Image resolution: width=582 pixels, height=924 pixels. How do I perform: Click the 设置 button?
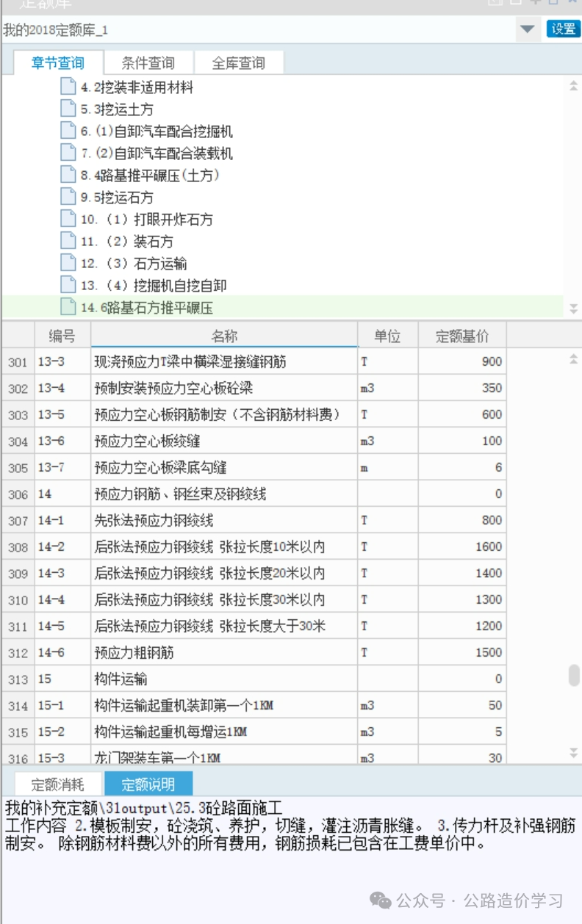point(564,29)
